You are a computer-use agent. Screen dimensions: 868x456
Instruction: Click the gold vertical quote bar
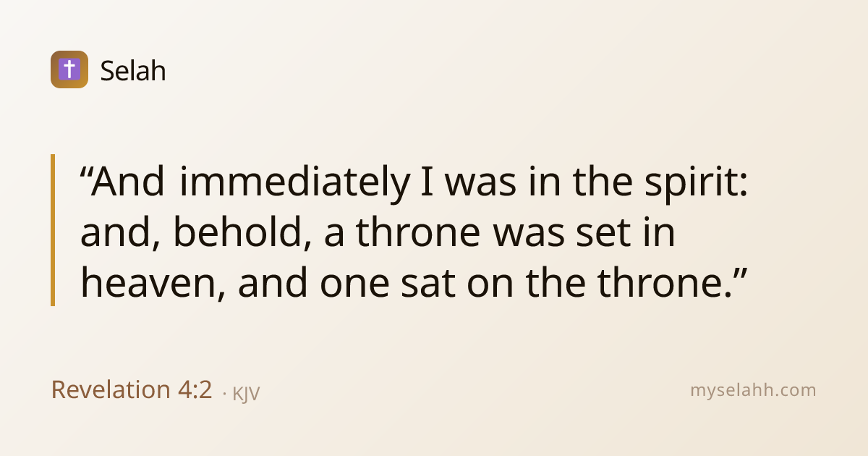click(53, 230)
